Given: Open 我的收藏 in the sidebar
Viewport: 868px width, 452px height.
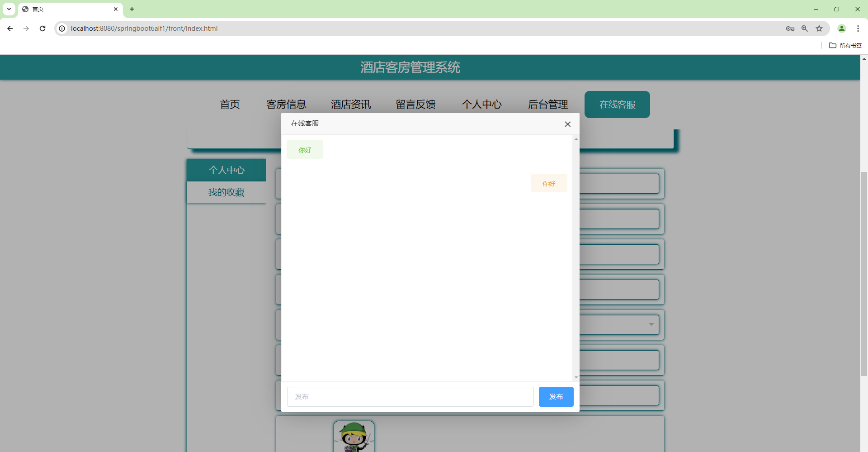Looking at the screenshot, I should (226, 192).
